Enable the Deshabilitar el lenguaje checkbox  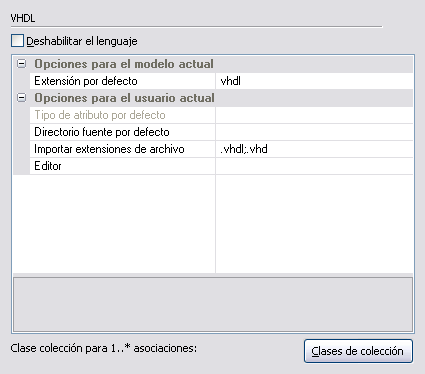point(17,41)
